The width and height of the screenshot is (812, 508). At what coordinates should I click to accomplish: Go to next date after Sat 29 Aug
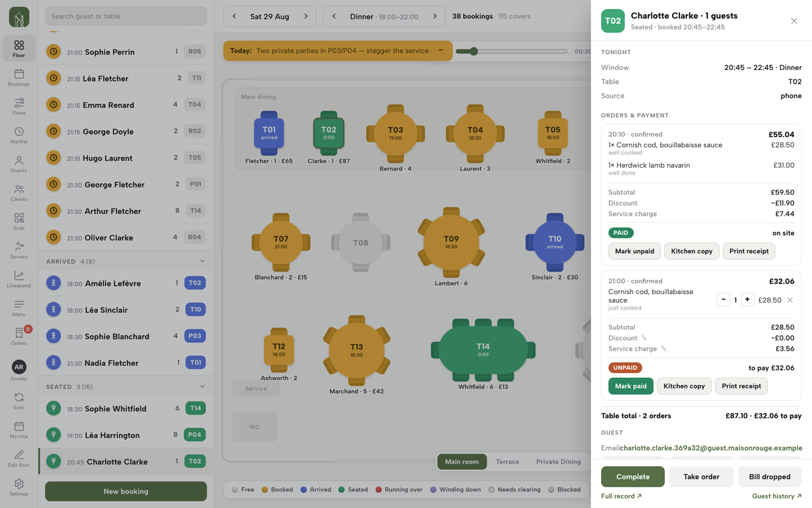[x=306, y=16]
